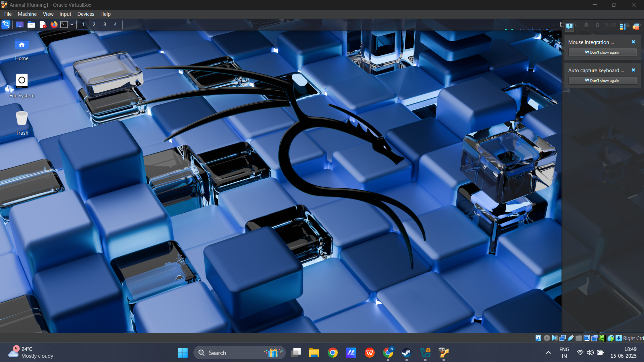Open the ENG IN language switcher

[x=564, y=353]
